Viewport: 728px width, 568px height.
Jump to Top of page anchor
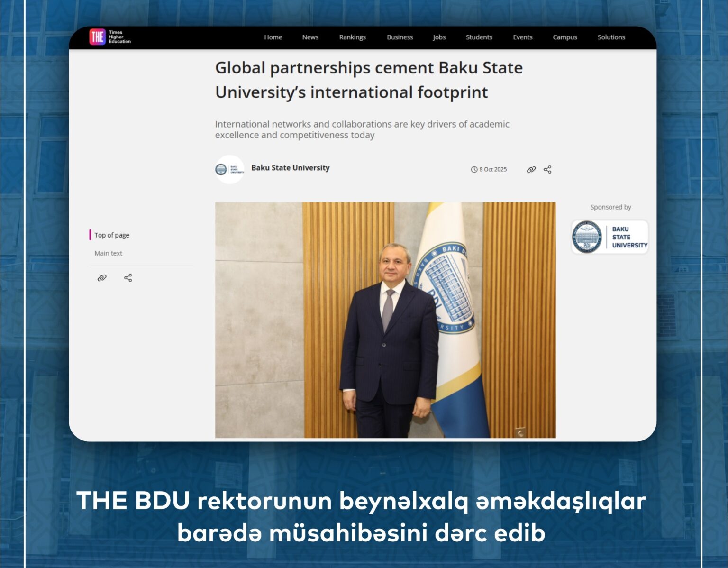pos(112,235)
